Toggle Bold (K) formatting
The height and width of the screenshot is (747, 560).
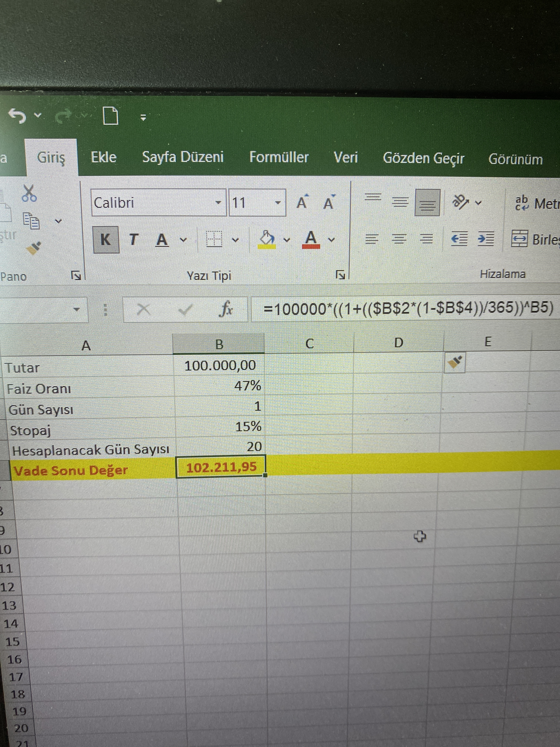(106, 240)
